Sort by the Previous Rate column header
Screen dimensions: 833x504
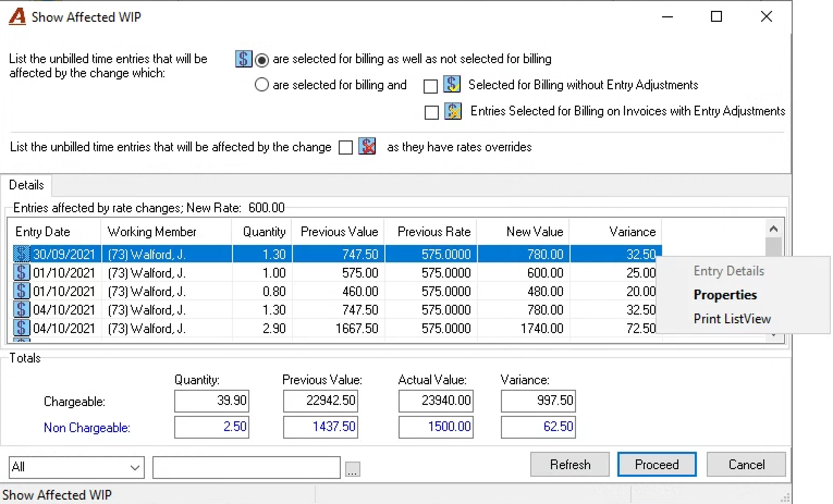click(431, 232)
